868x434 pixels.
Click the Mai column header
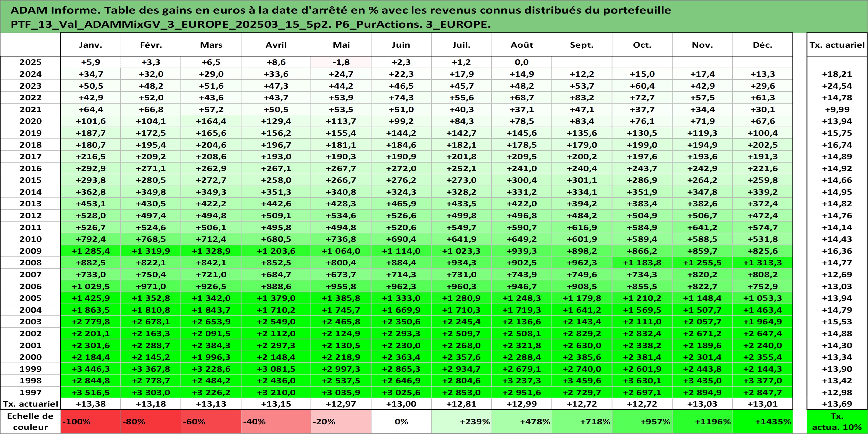(341, 45)
